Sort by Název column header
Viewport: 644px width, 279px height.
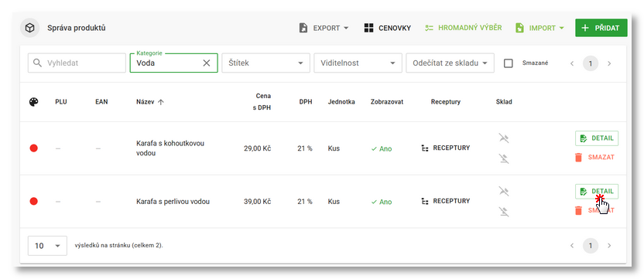(146, 102)
